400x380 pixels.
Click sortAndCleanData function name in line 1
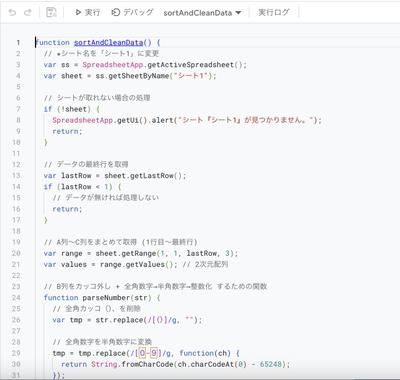(x=109, y=43)
